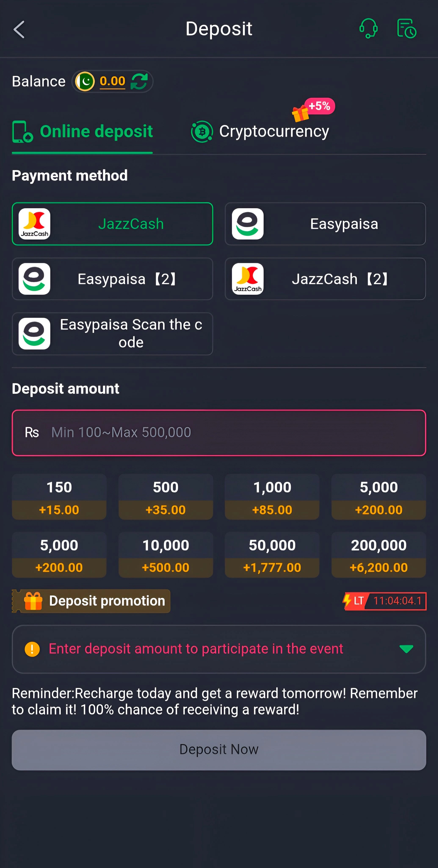Pick the 150 +15.00 amount preset
The width and height of the screenshot is (438, 868).
(x=59, y=497)
